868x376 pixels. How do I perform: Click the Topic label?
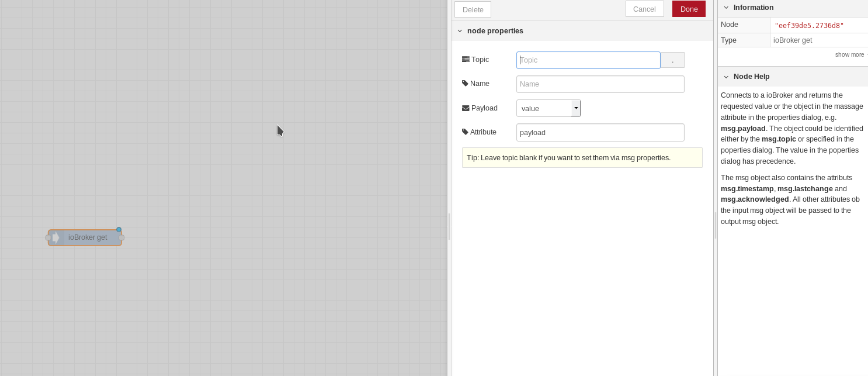click(480, 60)
